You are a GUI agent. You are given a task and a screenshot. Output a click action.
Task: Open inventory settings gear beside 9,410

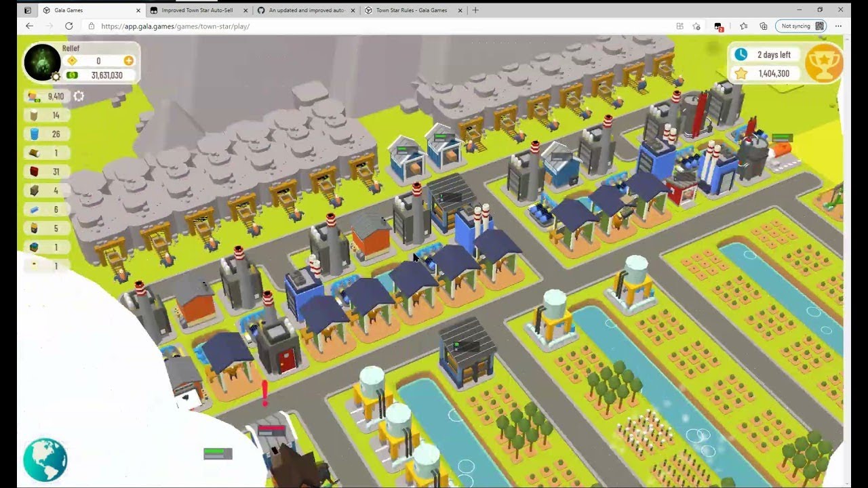(79, 96)
